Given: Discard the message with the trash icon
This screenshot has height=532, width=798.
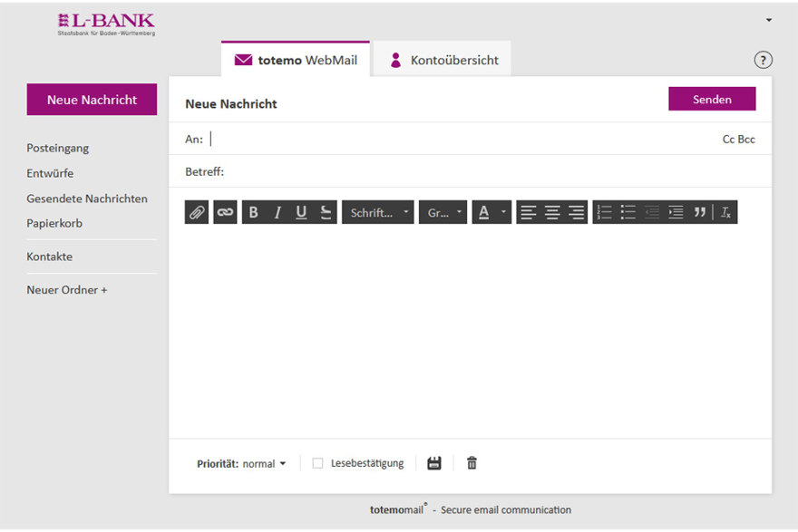Looking at the screenshot, I should tap(472, 463).
